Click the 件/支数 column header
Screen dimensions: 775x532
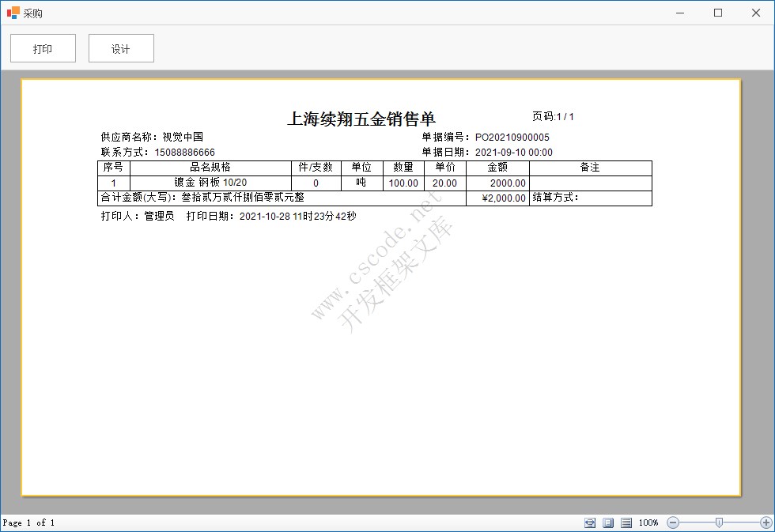pyautogui.click(x=316, y=168)
